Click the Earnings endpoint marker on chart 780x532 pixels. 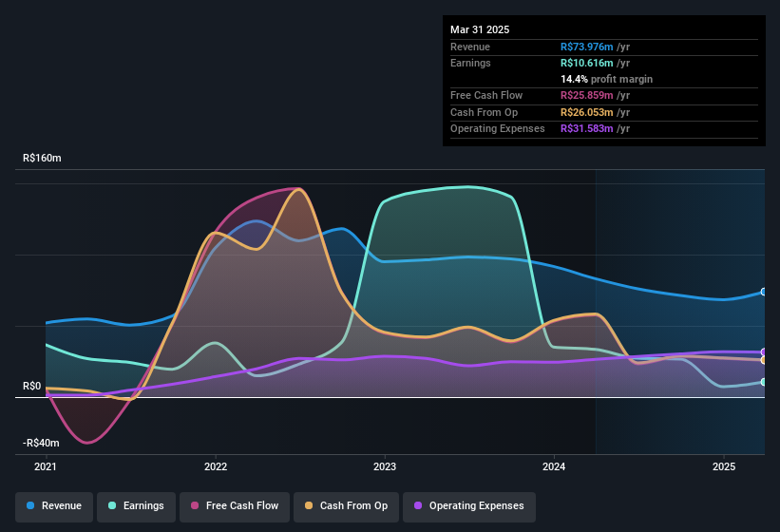(x=764, y=382)
